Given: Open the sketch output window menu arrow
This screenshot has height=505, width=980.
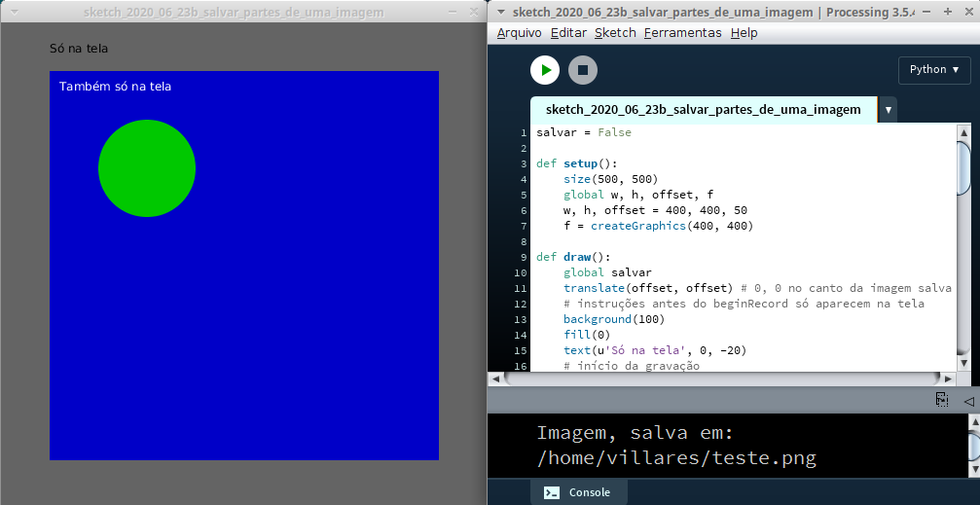Looking at the screenshot, I should 14,13.
